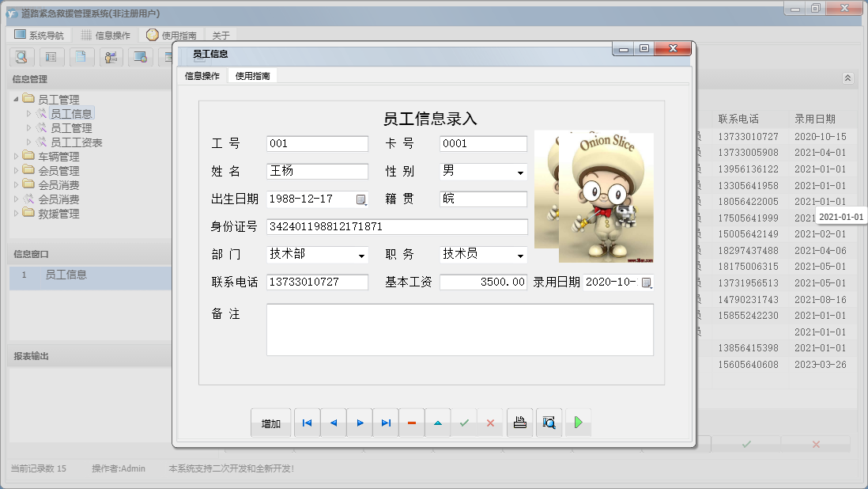This screenshot has width=868, height=489.
Task: Open the 系统导航 menu
Action: click(x=37, y=34)
